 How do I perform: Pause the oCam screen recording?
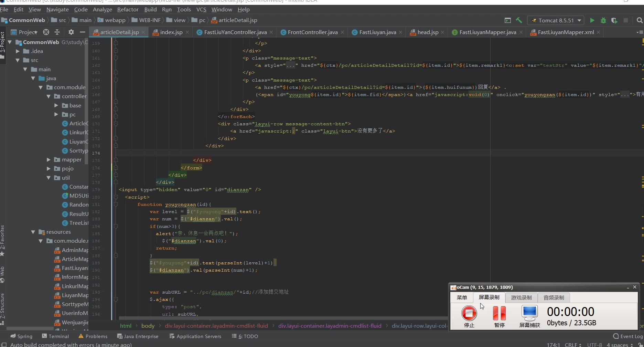499,314
